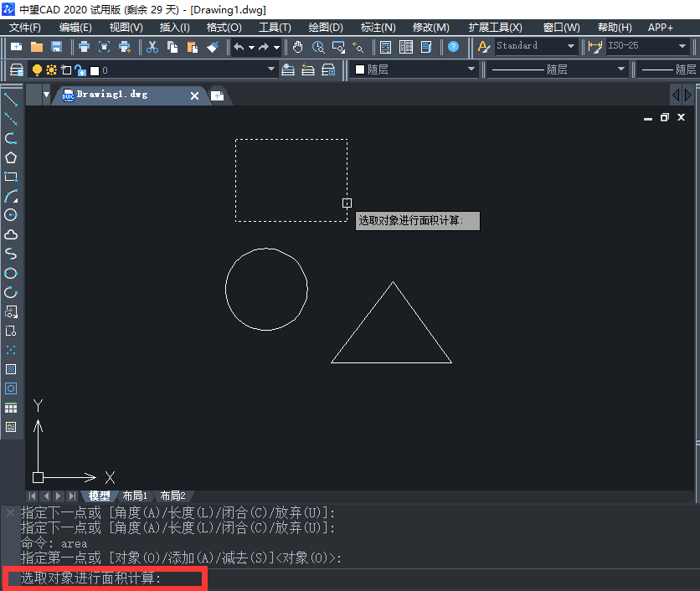
Task: Select the Revision Cloud tool
Action: click(x=11, y=234)
